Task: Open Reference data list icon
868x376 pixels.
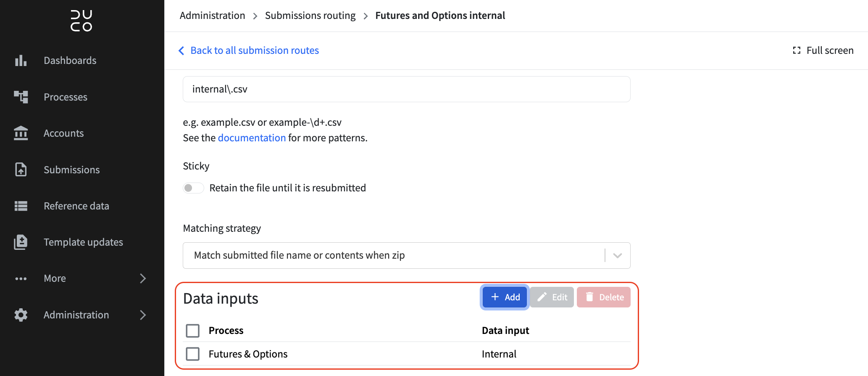Action: coord(21,206)
